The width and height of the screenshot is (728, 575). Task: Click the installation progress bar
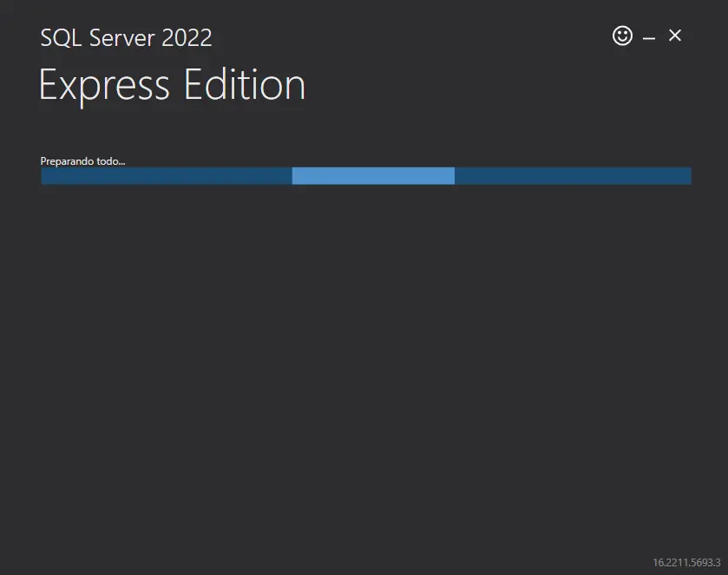coord(364,175)
